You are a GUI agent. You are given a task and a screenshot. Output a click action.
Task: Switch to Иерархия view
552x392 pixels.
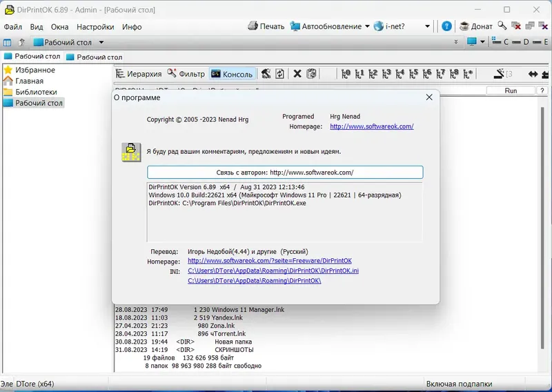[139, 74]
